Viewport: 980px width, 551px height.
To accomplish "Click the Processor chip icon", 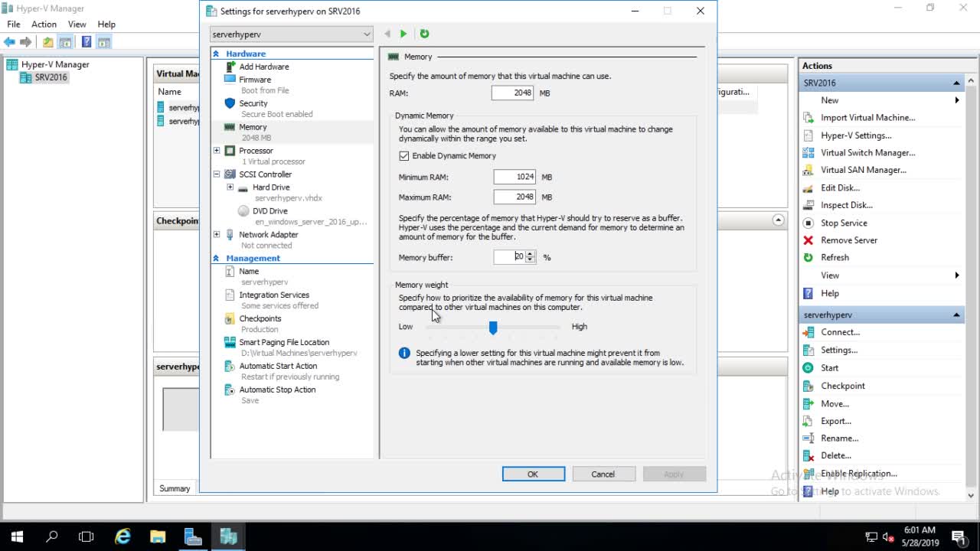I will click(x=230, y=151).
